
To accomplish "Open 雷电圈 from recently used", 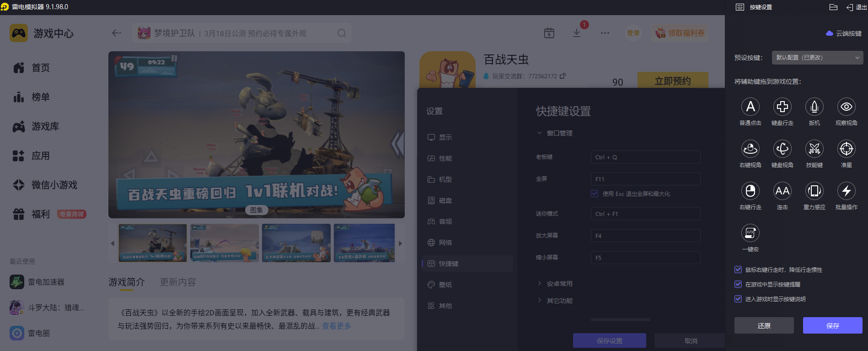I will [x=30, y=333].
